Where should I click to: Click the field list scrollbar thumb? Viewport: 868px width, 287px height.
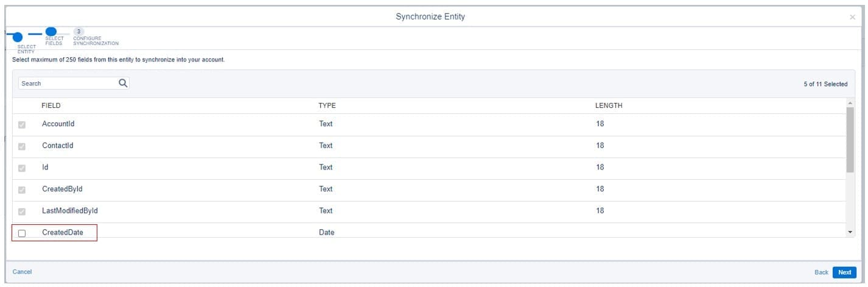click(x=850, y=140)
